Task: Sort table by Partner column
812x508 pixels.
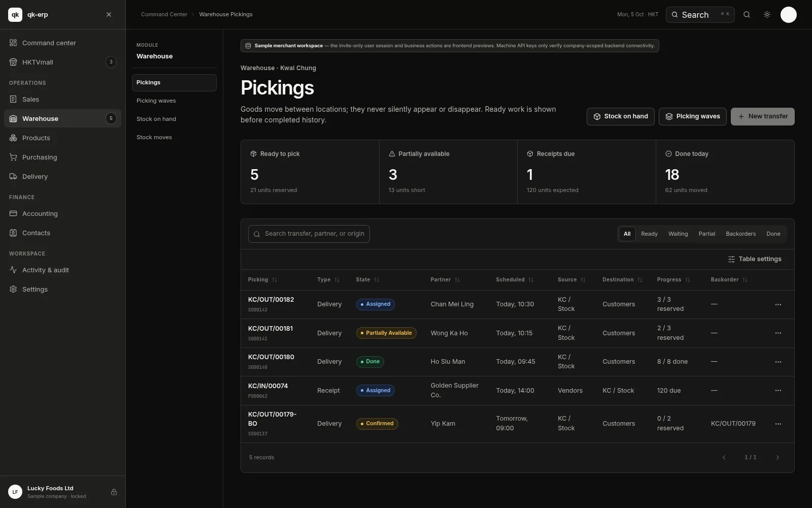Action: point(445,280)
